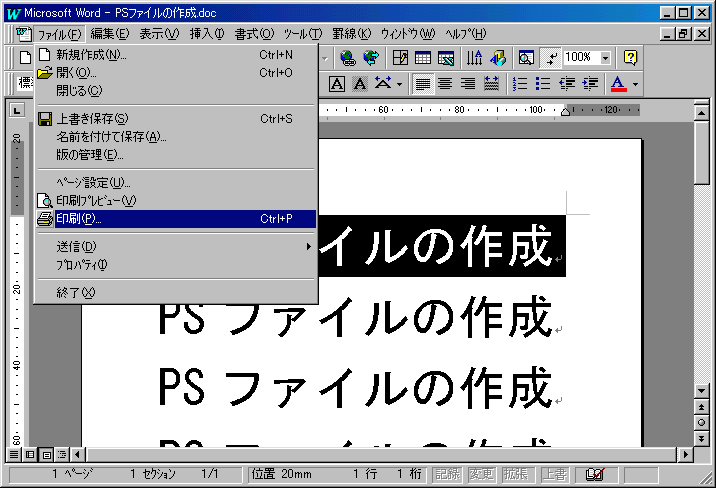
Task: Select 版の管理(E)... menu item
Action: coord(176,155)
